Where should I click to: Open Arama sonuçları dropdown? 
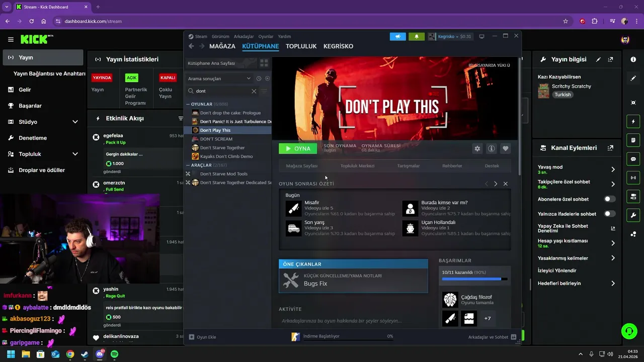(x=219, y=78)
